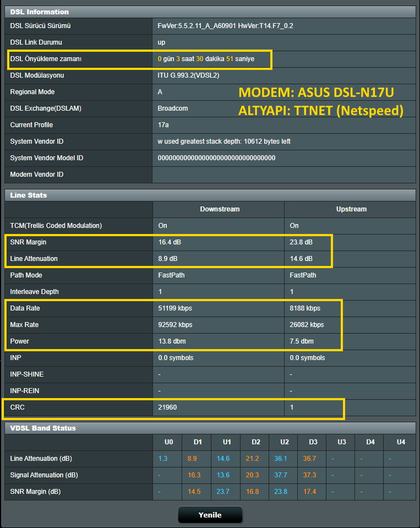Click downstream Power 13.8 dbm

[172, 341]
